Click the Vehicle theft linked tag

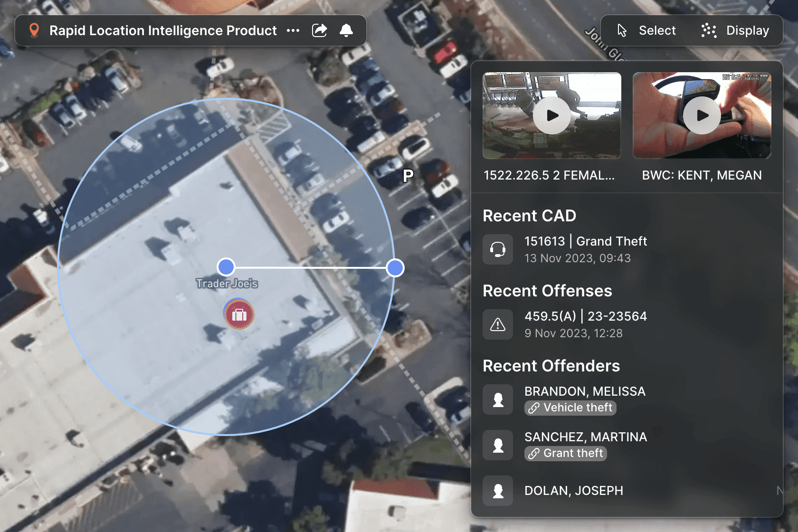[x=570, y=408]
